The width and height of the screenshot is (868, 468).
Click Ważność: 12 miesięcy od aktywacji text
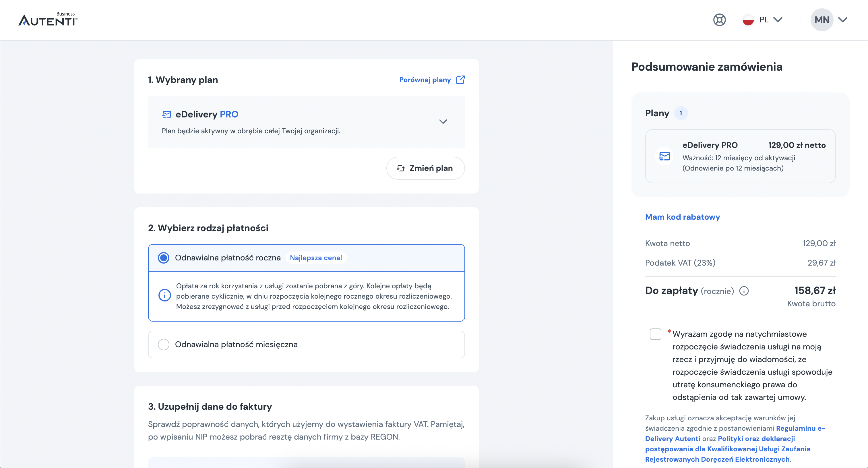pyautogui.click(x=739, y=158)
